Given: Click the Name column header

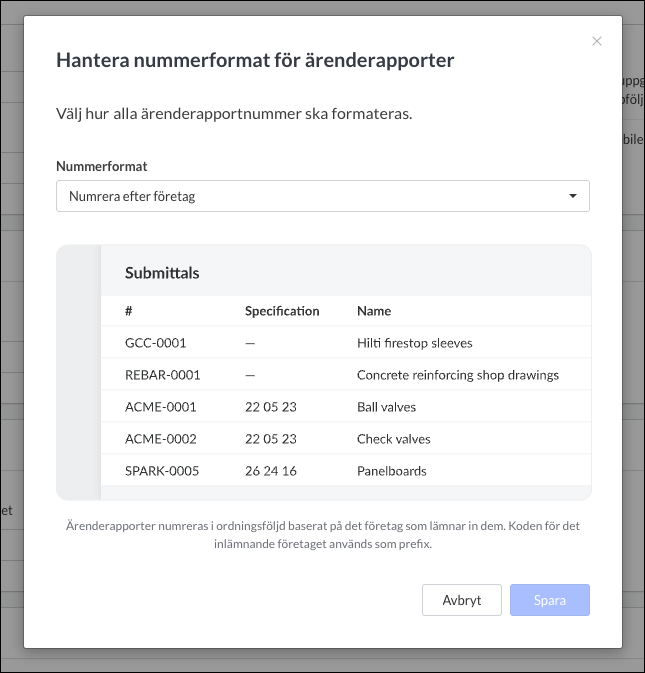Looking at the screenshot, I should pyautogui.click(x=374, y=311).
